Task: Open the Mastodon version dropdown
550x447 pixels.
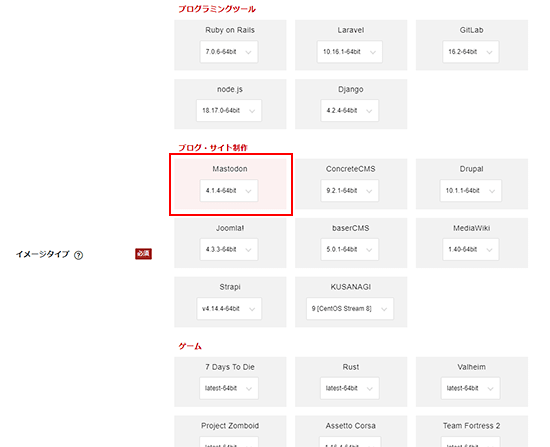Action: [x=229, y=191]
